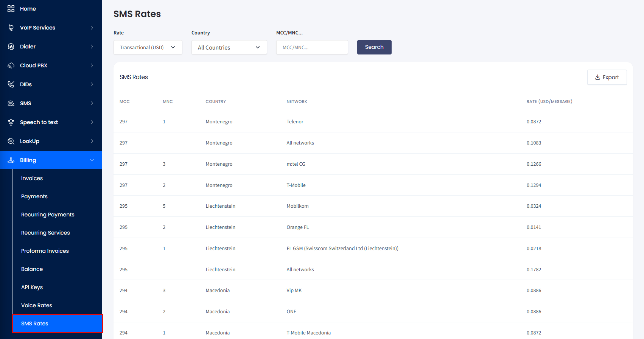644x339 pixels.
Task: Focus the MCC/MNC search field
Action: (312, 47)
